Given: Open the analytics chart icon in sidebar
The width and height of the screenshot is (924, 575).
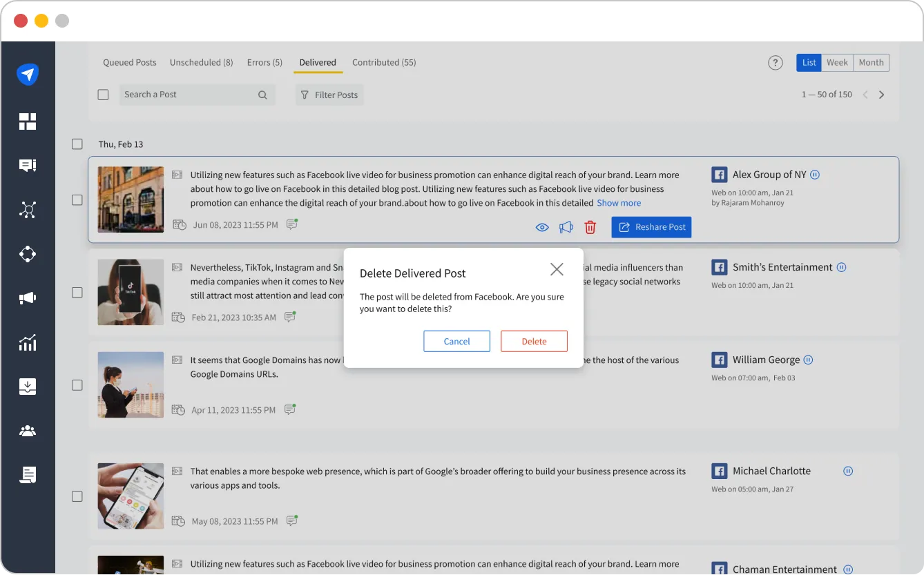Looking at the screenshot, I should 28,342.
